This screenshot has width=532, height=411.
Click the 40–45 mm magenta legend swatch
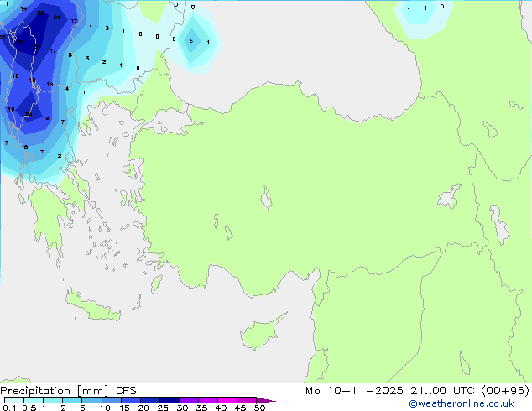(227, 400)
